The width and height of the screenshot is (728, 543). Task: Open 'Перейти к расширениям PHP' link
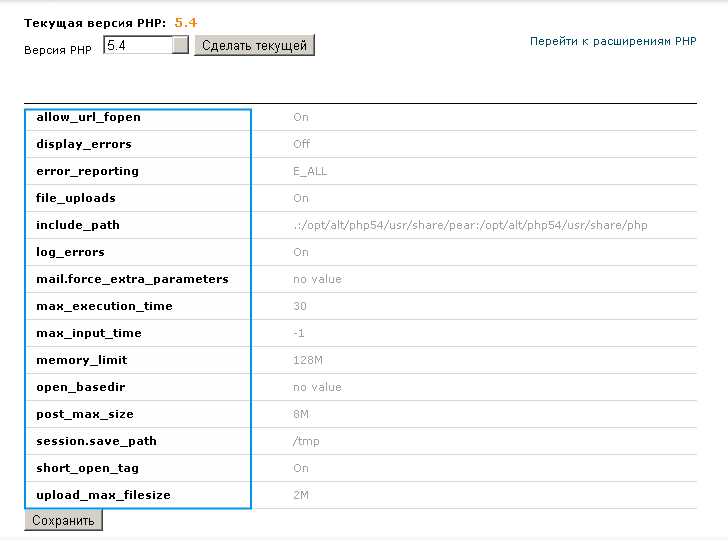[x=613, y=41]
